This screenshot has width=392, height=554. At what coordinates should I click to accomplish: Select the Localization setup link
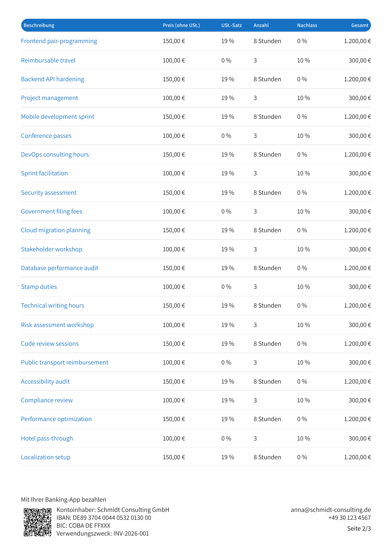point(45,457)
